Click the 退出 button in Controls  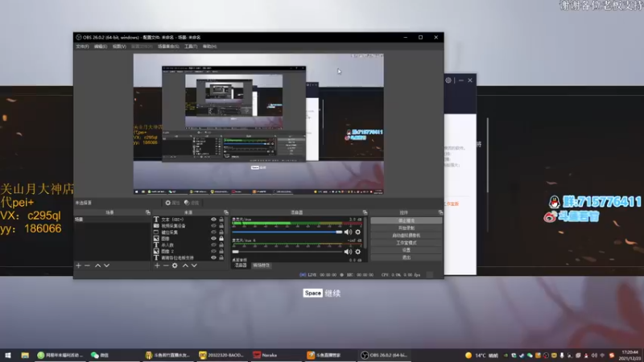point(407,257)
